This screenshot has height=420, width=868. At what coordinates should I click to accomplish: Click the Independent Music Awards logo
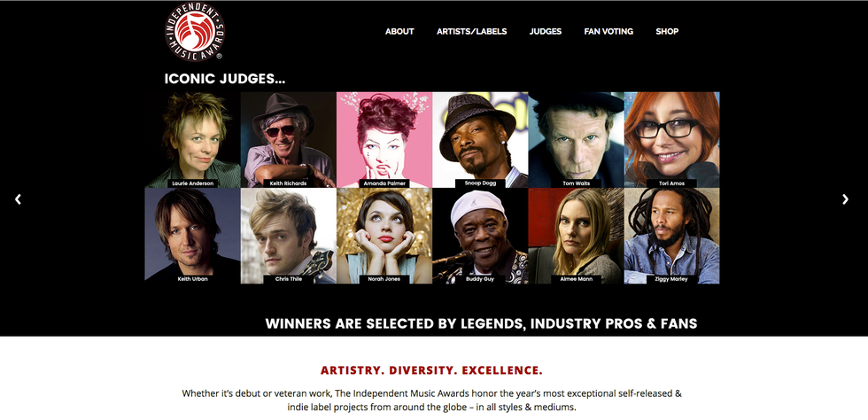pos(195,32)
